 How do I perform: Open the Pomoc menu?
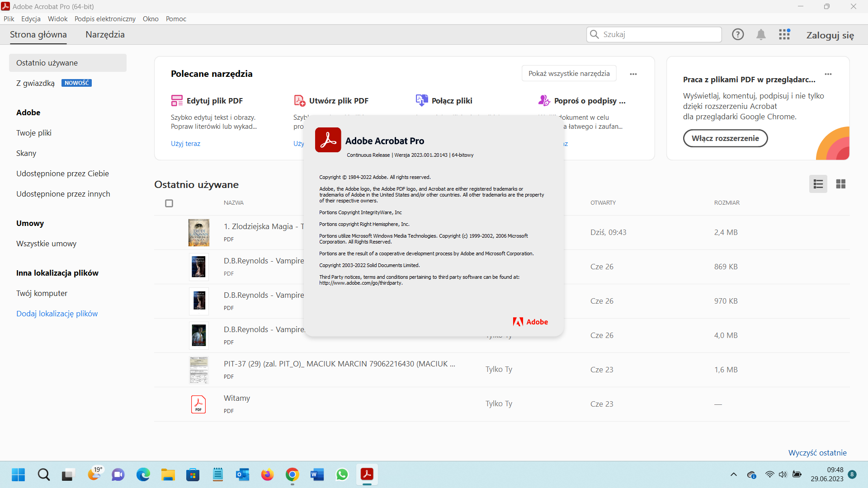click(176, 19)
